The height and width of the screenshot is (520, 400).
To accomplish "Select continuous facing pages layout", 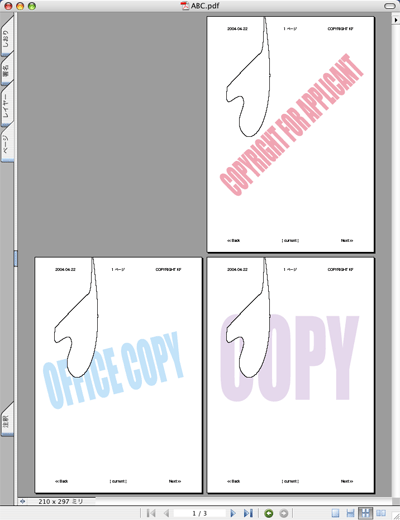I will point(365,513).
